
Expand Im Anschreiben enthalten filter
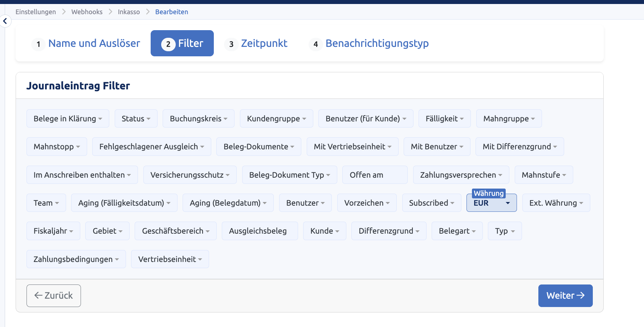tap(82, 175)
